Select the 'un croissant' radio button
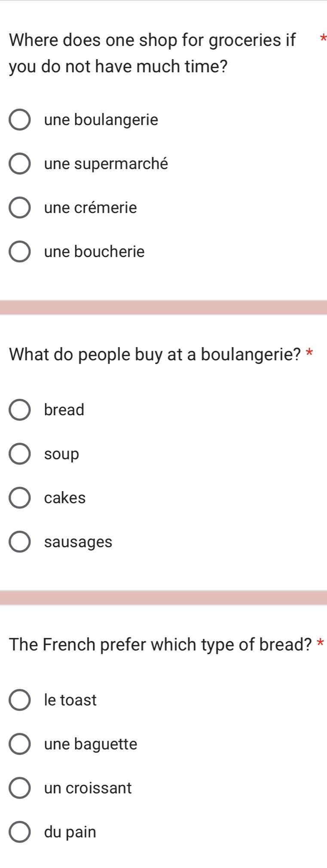The image size is (327, 868). [20, 788]
